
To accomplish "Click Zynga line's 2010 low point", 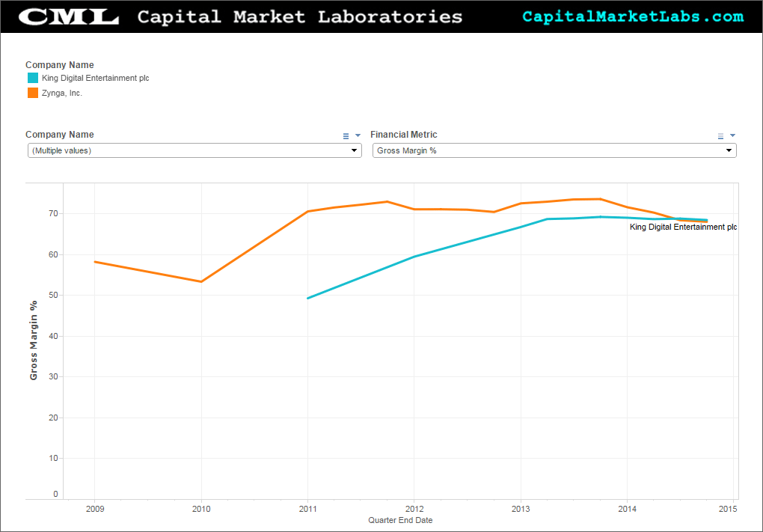I will [x=201, y=281].
